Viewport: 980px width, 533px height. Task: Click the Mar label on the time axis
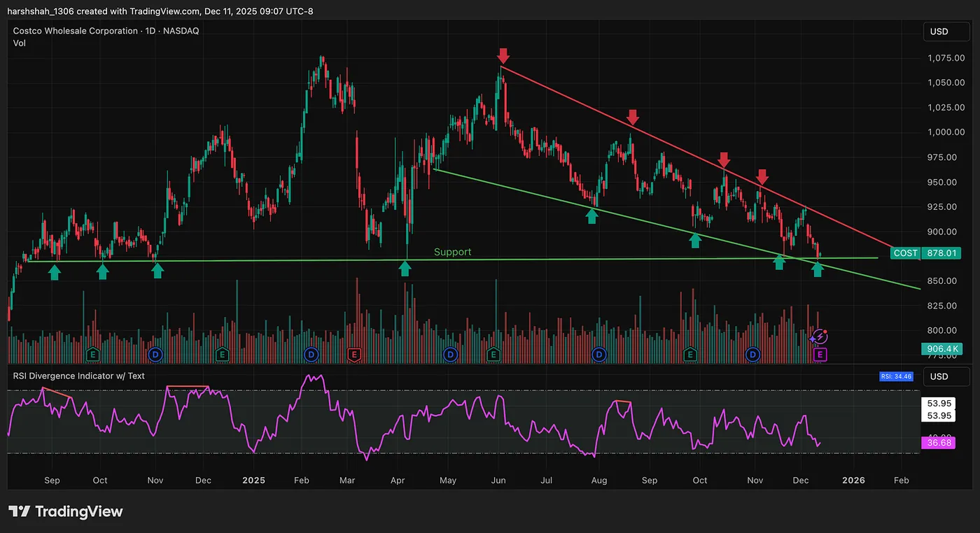click(347, 481)
